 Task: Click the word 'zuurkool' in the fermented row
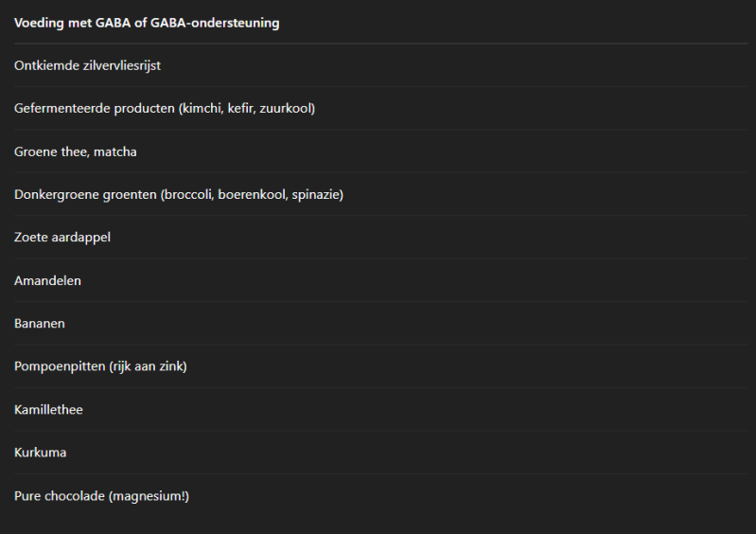287,109
